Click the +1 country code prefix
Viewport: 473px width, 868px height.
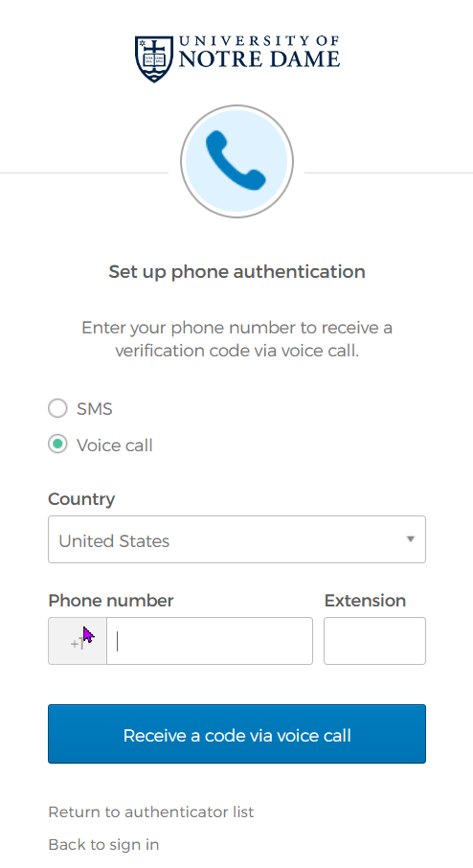pos(78,641)
